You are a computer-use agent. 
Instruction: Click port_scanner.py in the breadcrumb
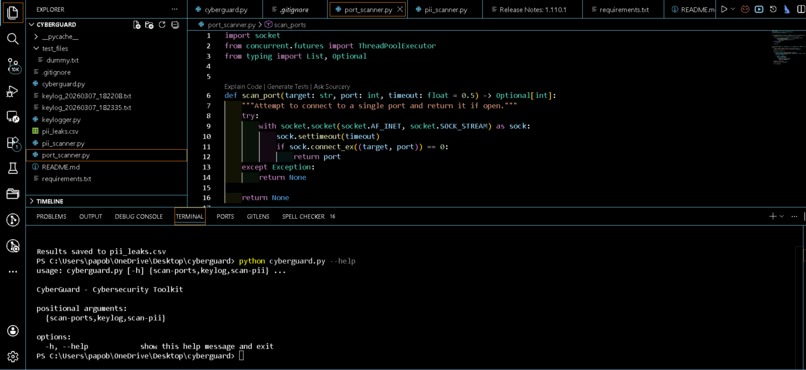click(231, 25)
